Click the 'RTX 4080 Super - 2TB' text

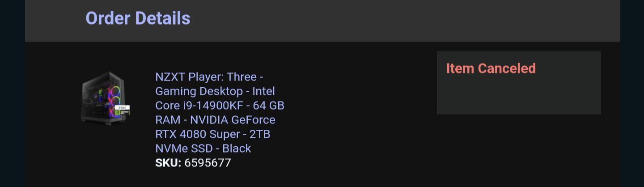point(212,134)
